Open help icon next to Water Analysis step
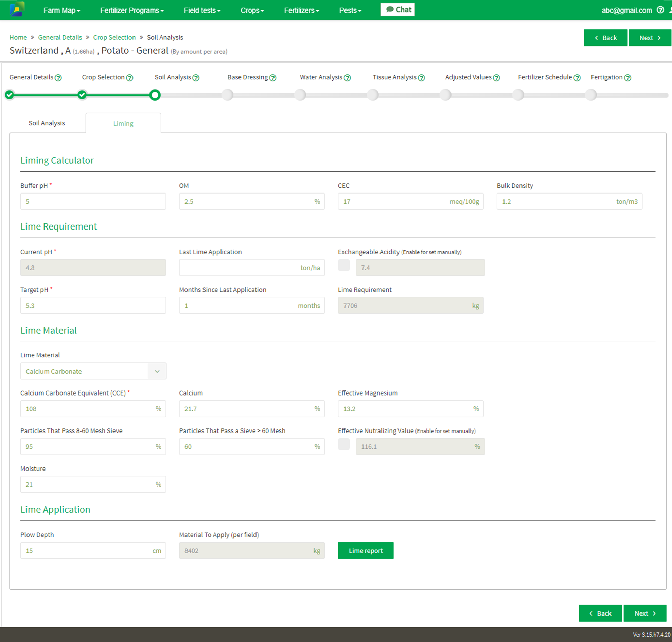This screenshot has width=672, height=642. pos(347,78)
